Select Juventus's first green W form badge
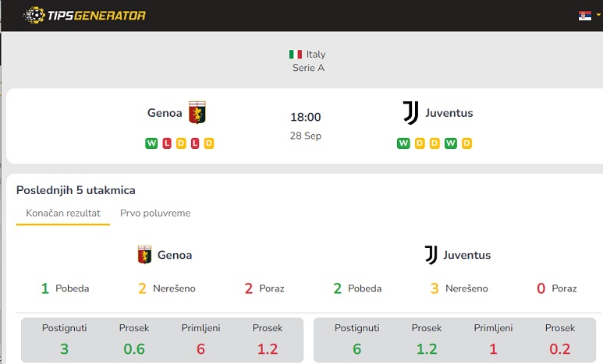This screenshot has width=603, height=364. [403, 143]
